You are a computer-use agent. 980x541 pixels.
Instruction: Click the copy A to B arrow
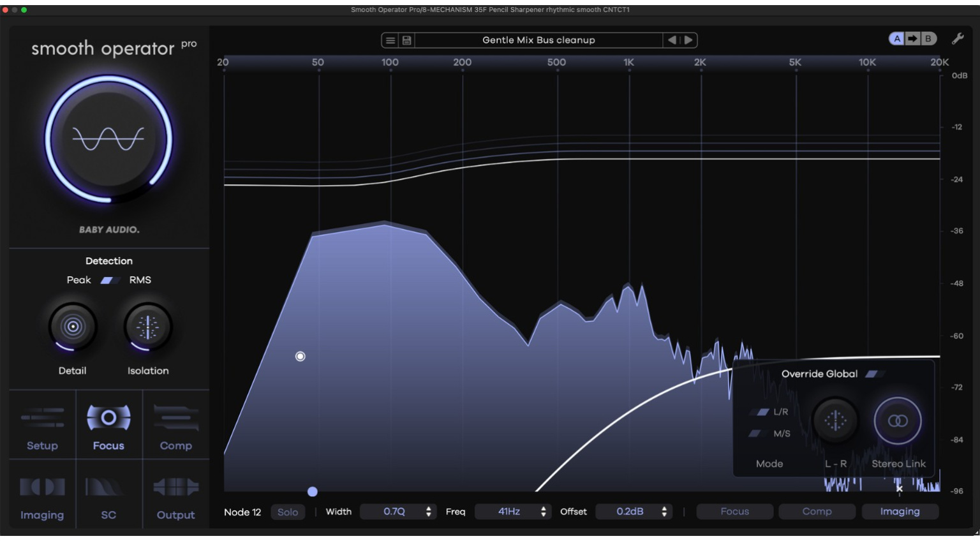tap(912, 39)
